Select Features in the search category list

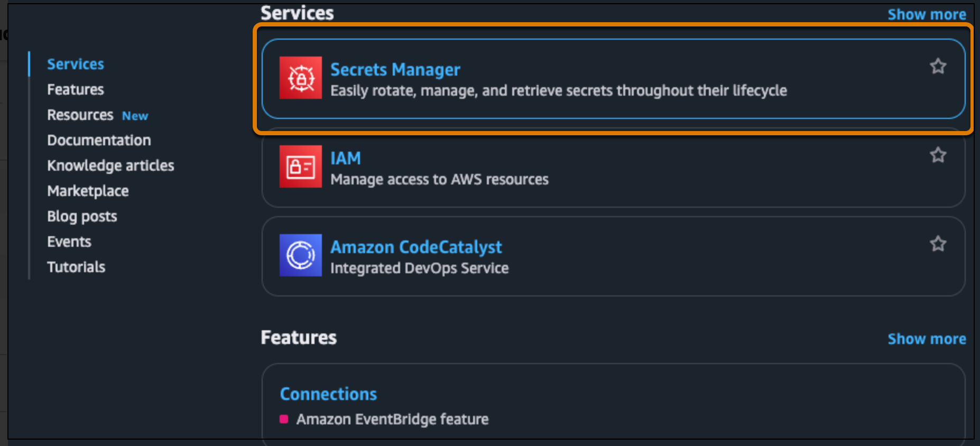(x=76, y=89)
